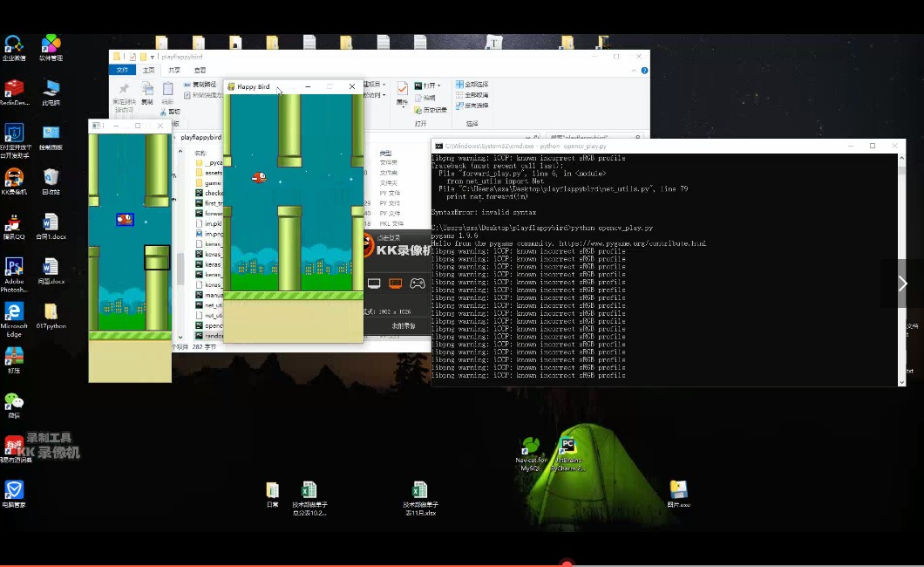Click the Flappy Bird window title icon
The width and height of the screenshot is (924, 567).
click(231, 86)
